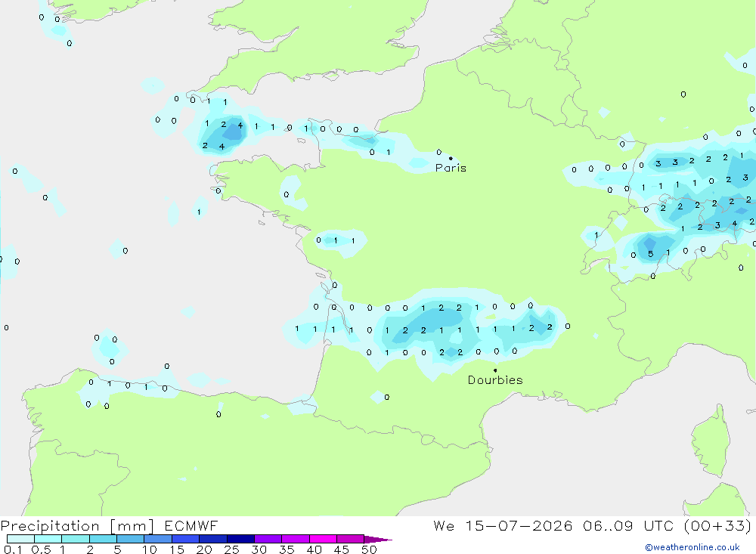Open the weatheronline.co.uk copyright link

(x=692, y=547)
